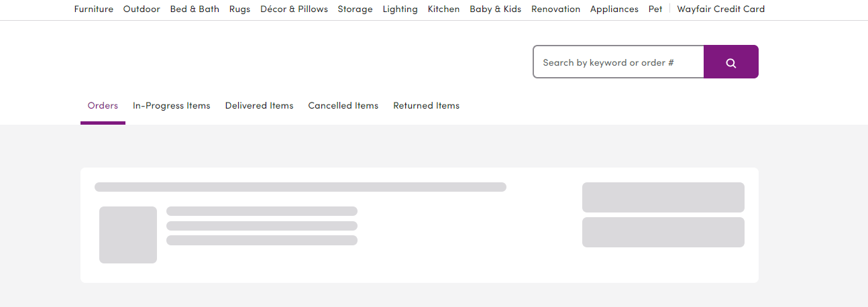
Task: Open the Pet category
Action: [655, 9]
